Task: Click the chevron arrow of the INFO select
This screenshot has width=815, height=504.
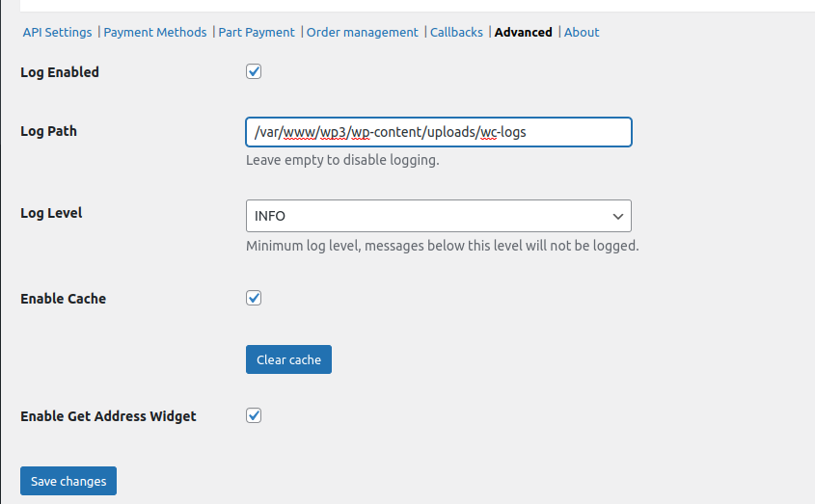Action: [x=617, y=216]
